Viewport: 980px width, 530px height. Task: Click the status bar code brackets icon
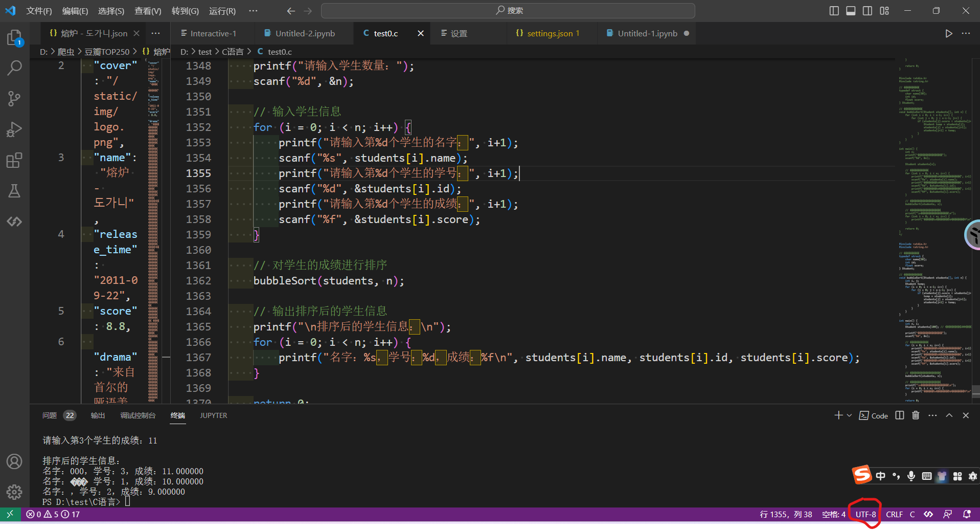point(928,514)
